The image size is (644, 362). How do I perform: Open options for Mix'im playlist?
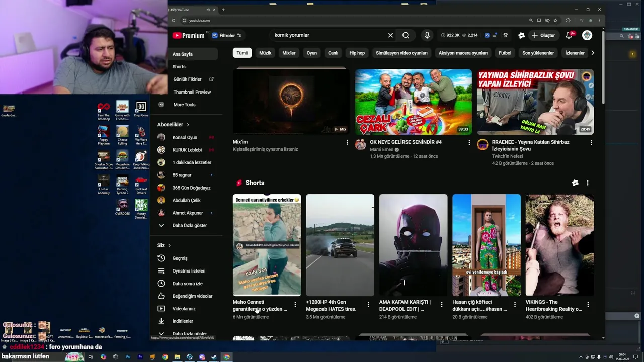coord(347,143)
